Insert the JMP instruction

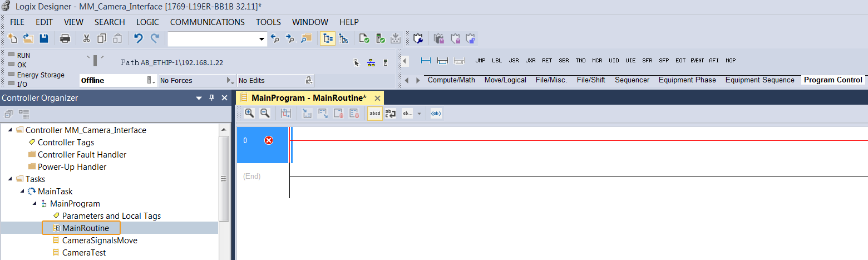pos(481,61)
